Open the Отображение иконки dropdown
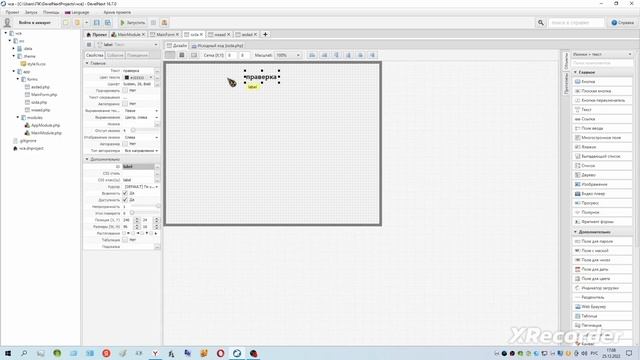Viewport: 640px width, 360px height. point(141,138)
